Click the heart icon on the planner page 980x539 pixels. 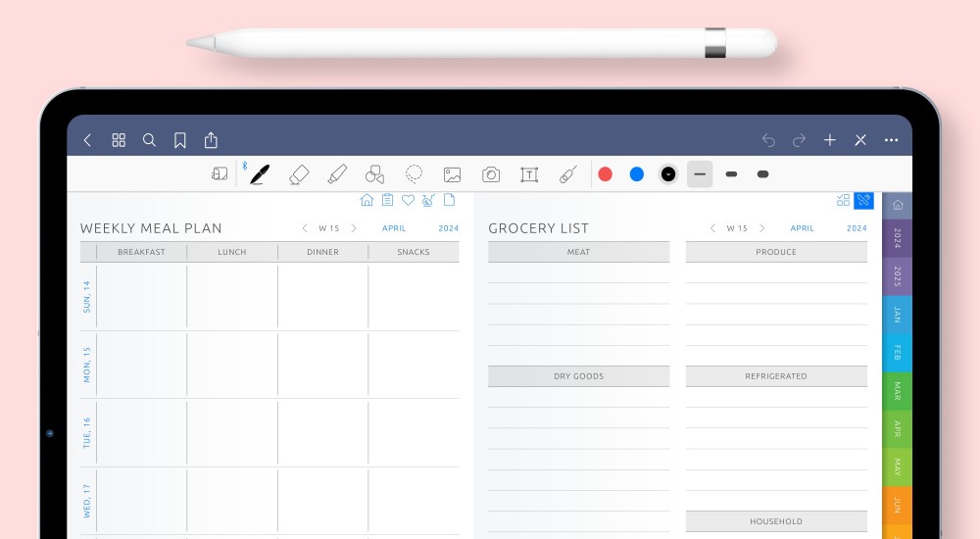pos(408,200)
